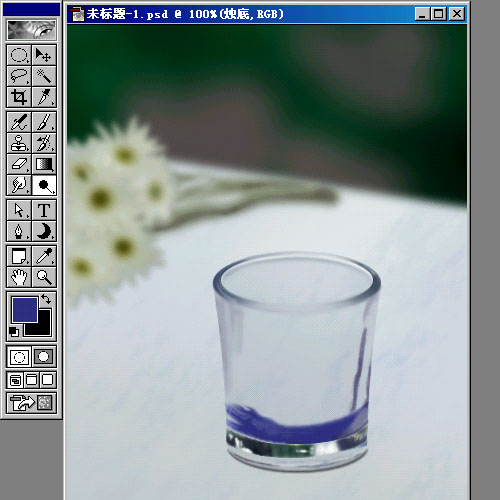Choose Full Screen mode without menu bar
This screenshot has height=500, width=500.
[48, 380]
